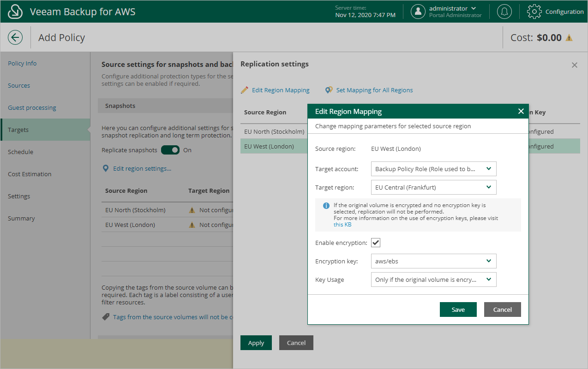Viewport: 588px width, 369px height.
Task: Apply the replication settings
Action: [256, 343]
